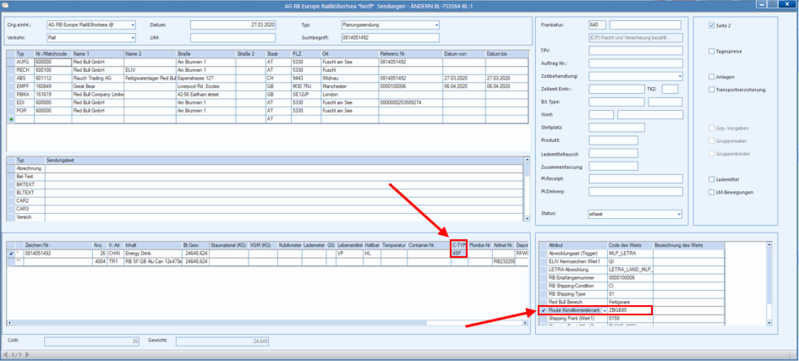Viewport: 799px width, 361px height.
Task: Click the Datum input field
Action: coord(233,24)
